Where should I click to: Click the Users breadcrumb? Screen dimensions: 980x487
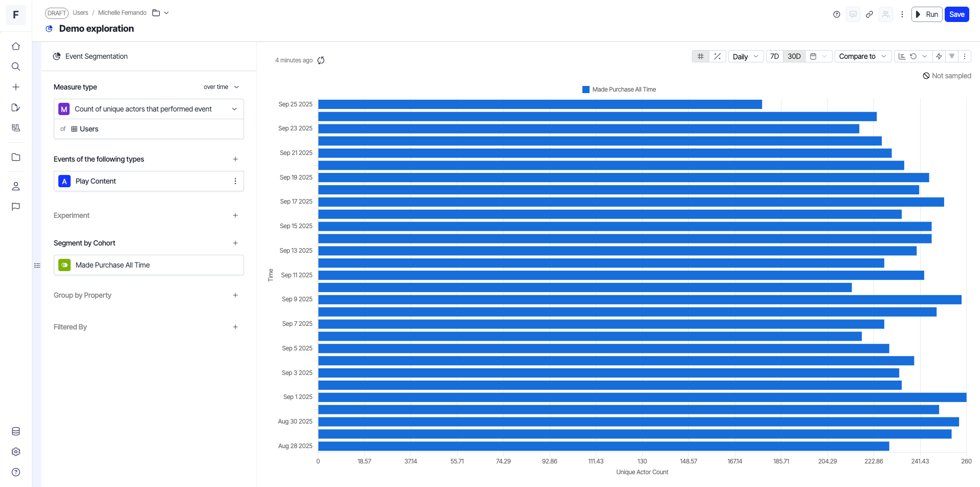[x=80, y=13]
